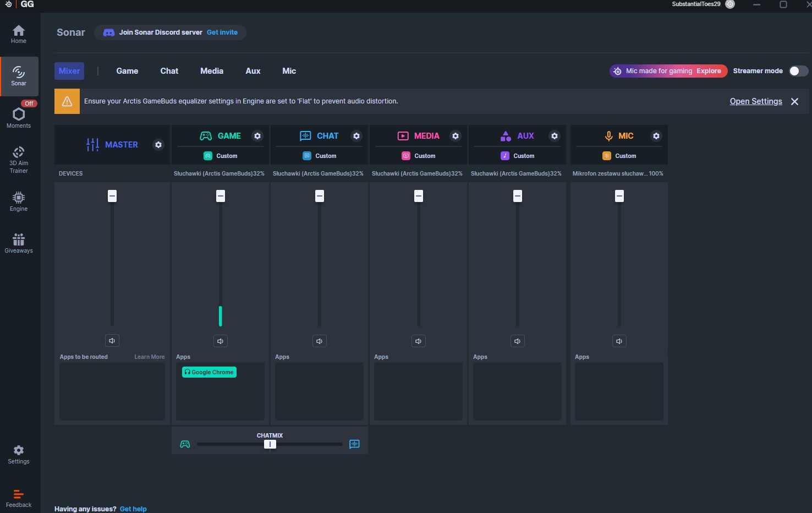Image resolution: width=812 pixels, height=513 pixels.
Task: Open the CHAT output device dropdown
Action: [319, 173]
